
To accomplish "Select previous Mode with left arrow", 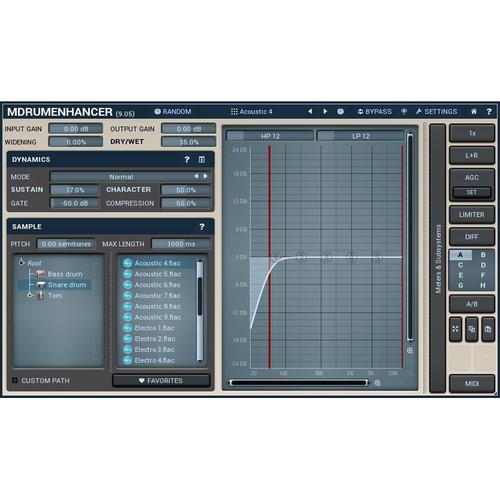I will click(x=196, y=176).
